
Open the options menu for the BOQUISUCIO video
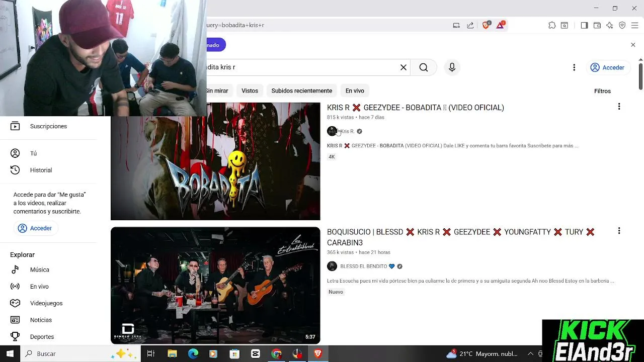619,231
